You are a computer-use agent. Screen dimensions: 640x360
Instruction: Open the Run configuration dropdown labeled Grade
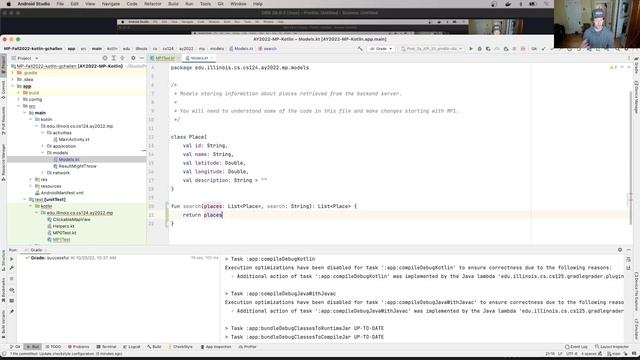pos(381,49)
